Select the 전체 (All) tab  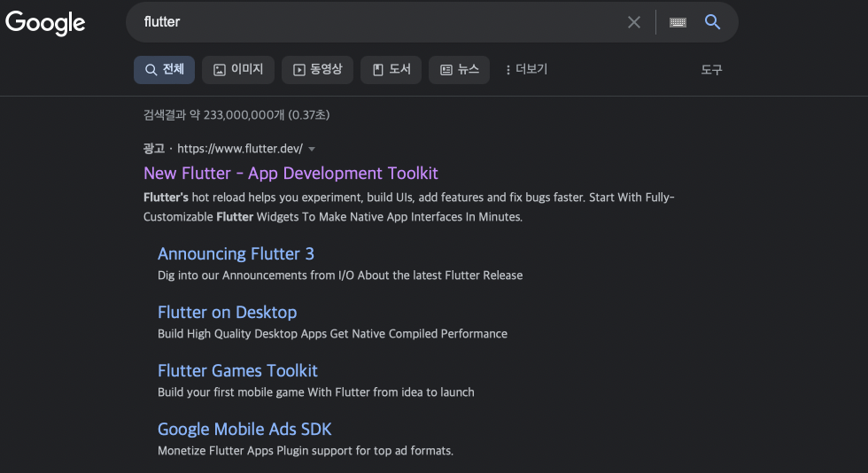pos(164,70)
